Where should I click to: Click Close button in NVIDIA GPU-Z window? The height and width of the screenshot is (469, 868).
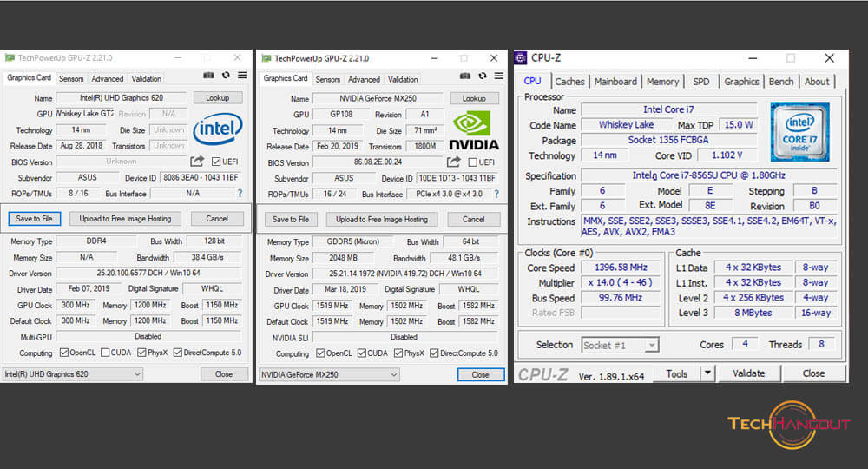481,375
